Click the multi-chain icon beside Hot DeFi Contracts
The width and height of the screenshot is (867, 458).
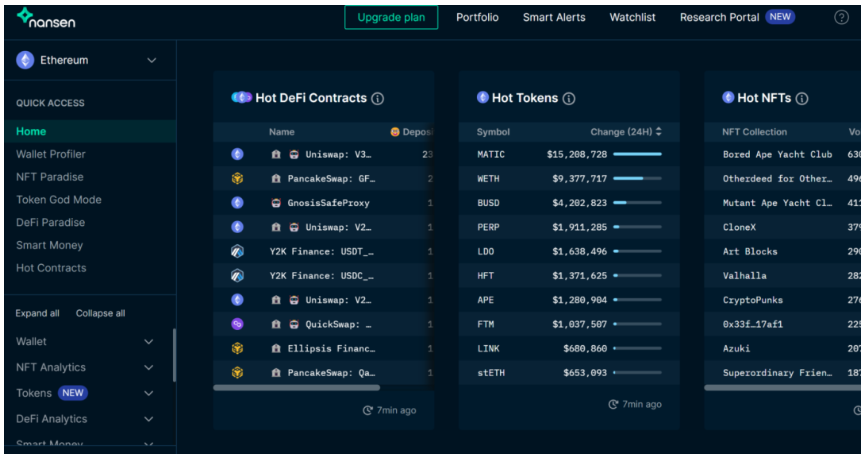pyautogui.click(x=242, y=97)
